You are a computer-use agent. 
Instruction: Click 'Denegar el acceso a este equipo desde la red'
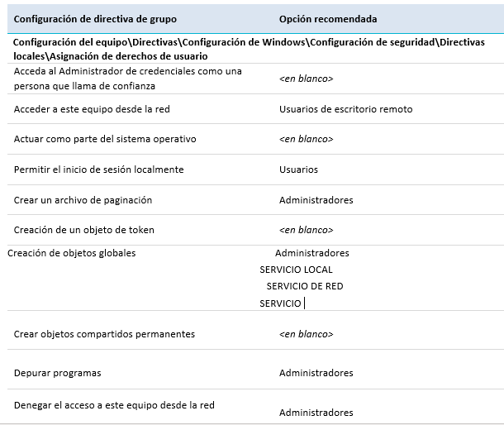click(x=114, y=405)
